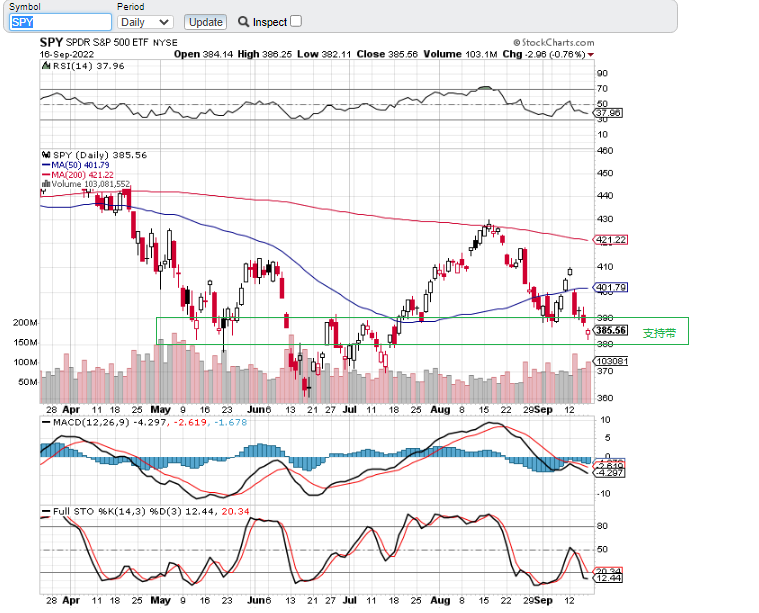Click the Volume 103,081,552 legend label
The height and width of the screenshot is (613, 759).
tap(91, 184)
